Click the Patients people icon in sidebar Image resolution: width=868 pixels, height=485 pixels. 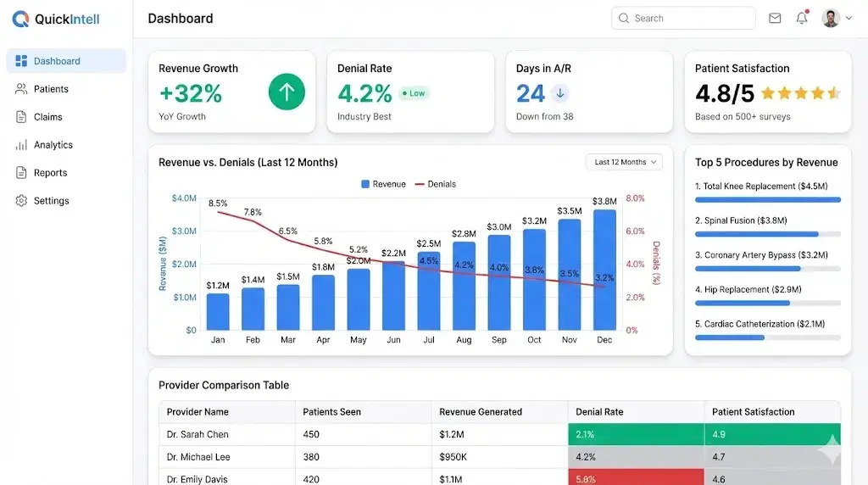click(21, 88)
